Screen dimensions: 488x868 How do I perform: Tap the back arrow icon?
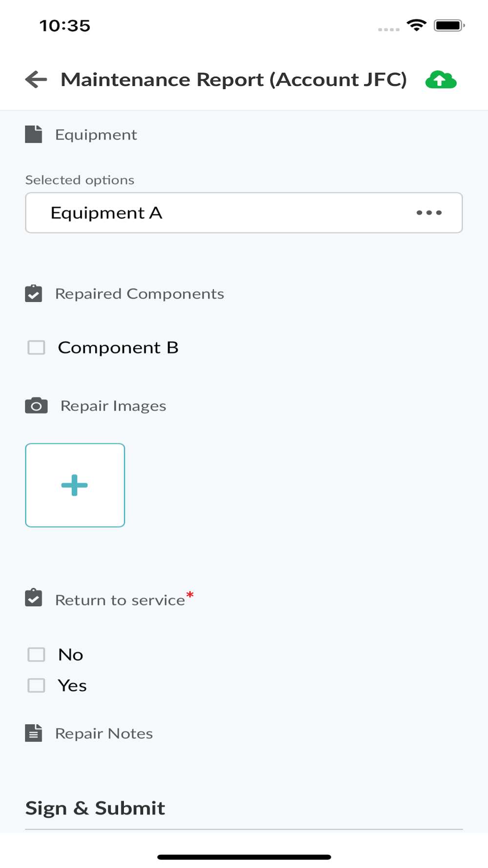36,80
